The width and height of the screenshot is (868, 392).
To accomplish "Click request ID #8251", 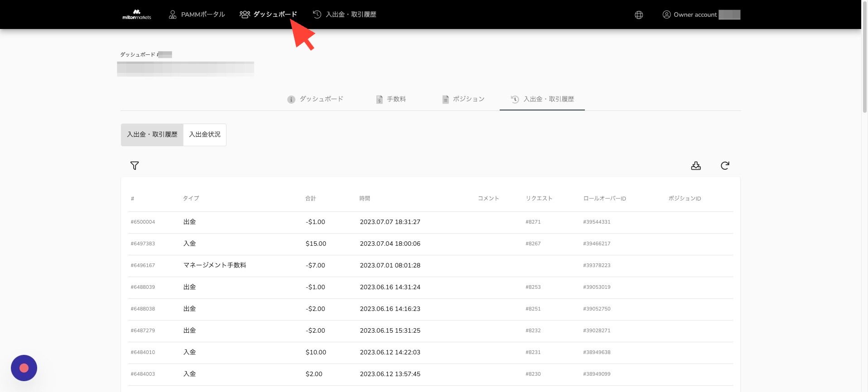I will pos(533,309).
